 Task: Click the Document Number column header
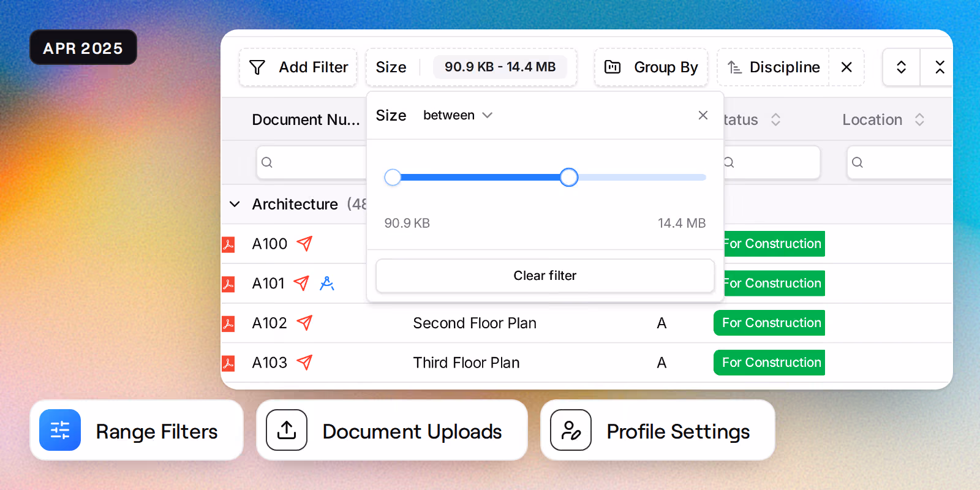(x=306, y=119)
